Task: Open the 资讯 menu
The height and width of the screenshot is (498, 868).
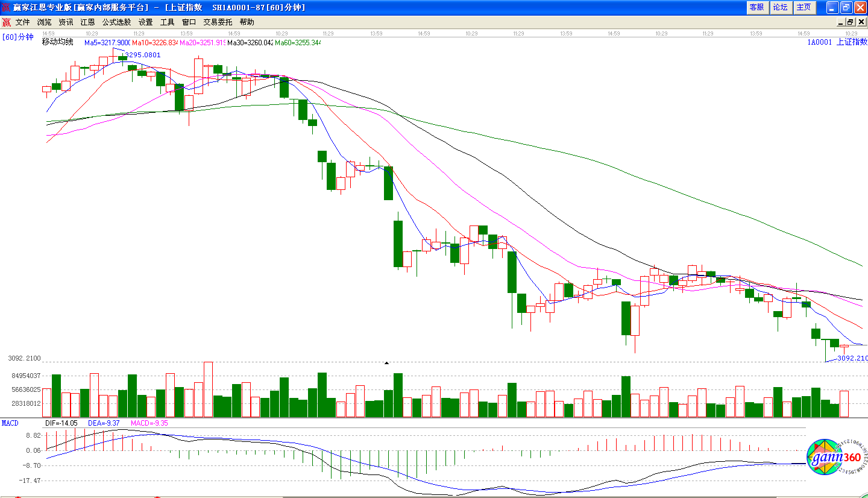Action: tap(66, 22)
